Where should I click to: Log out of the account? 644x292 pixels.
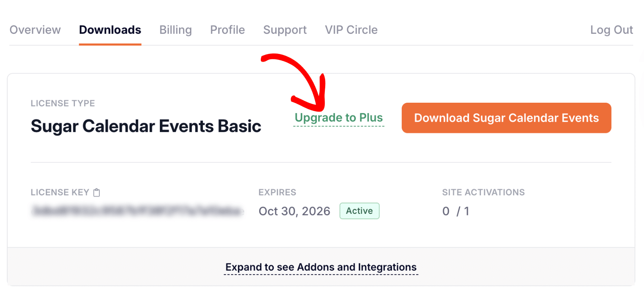(x=611, y=30)
